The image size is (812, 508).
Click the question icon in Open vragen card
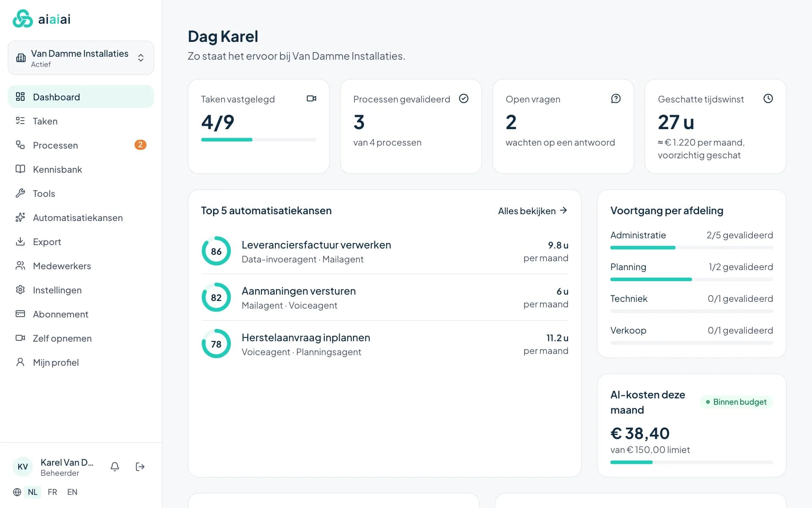click(x=616, y=99)
